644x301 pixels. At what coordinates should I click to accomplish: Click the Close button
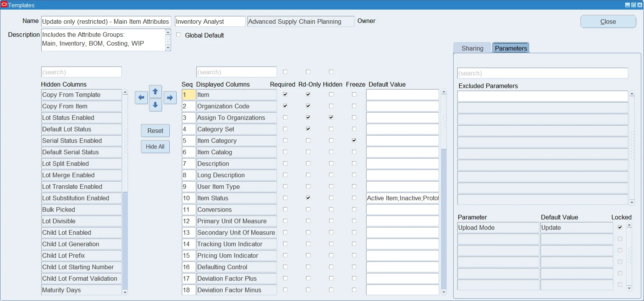608,22
